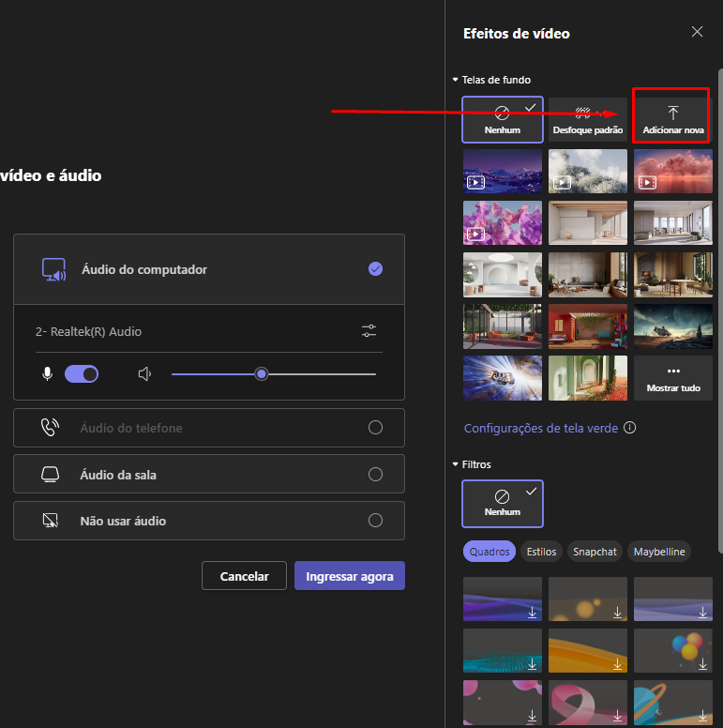The width and height of the screenshot is (723, 728).
Task: Collapse the Filtros section
Action: pos(456,464)
